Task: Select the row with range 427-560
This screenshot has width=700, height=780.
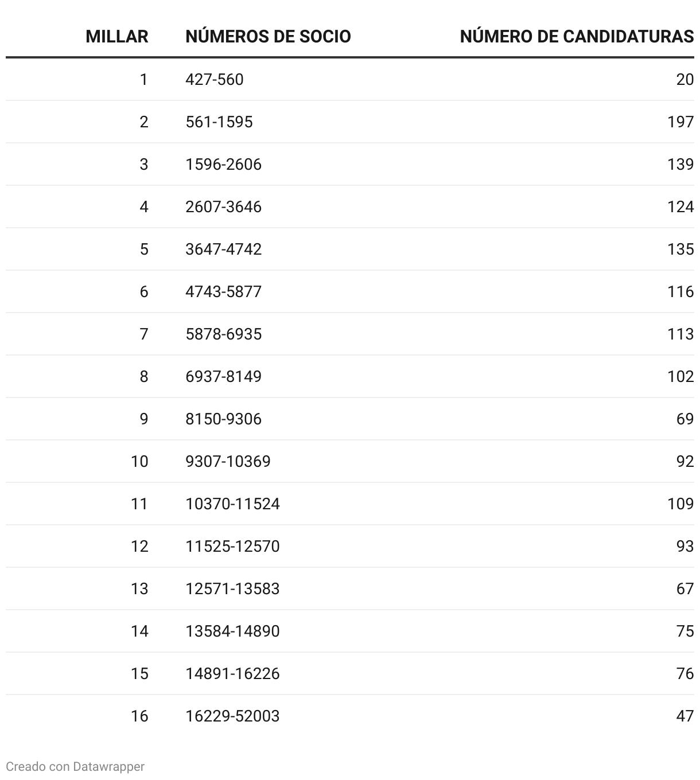Action: click(350, 79)
